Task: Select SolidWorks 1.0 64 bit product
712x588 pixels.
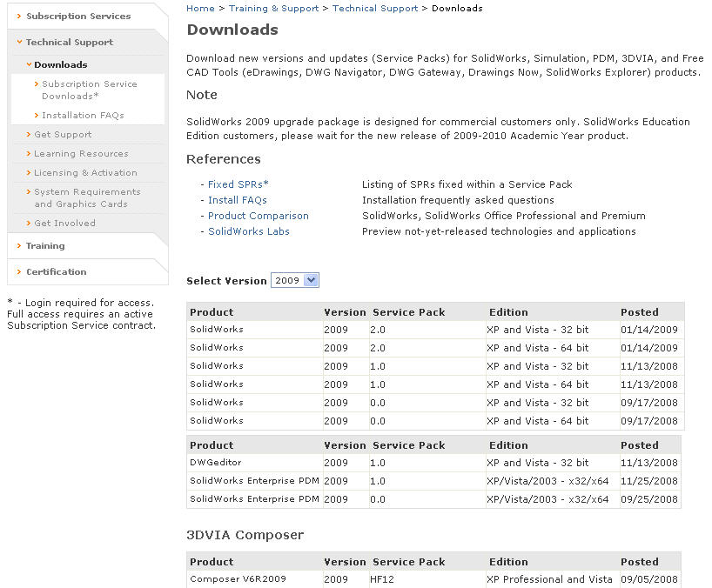Action: click(216, 384)
